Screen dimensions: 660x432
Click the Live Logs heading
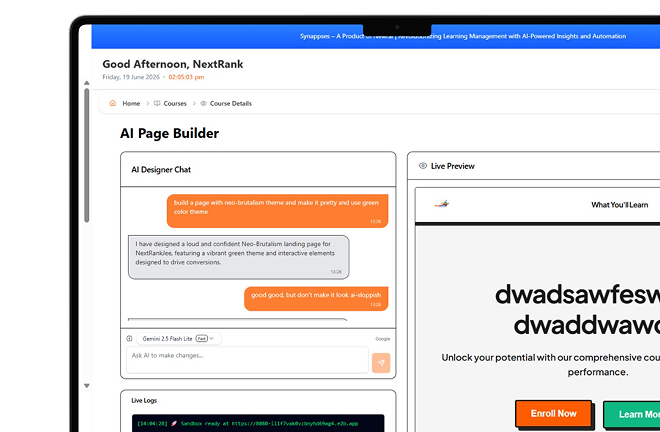[x=144, y=400]
